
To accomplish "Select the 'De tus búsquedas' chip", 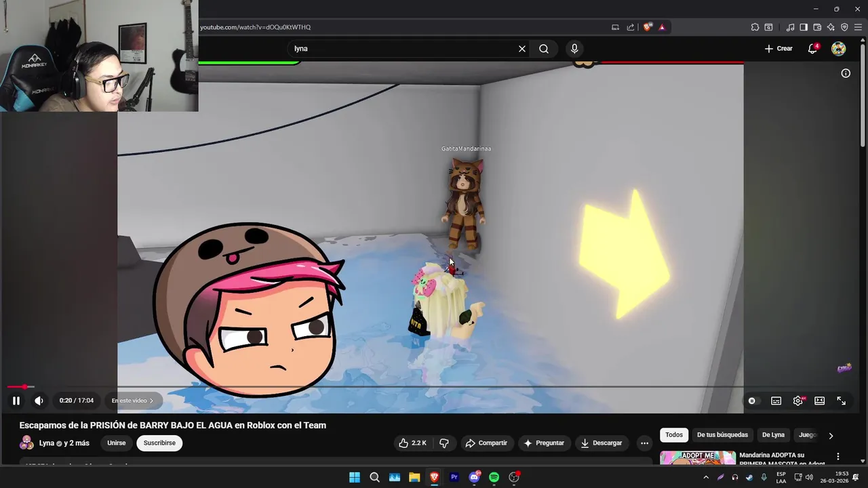I will point(722,434).
